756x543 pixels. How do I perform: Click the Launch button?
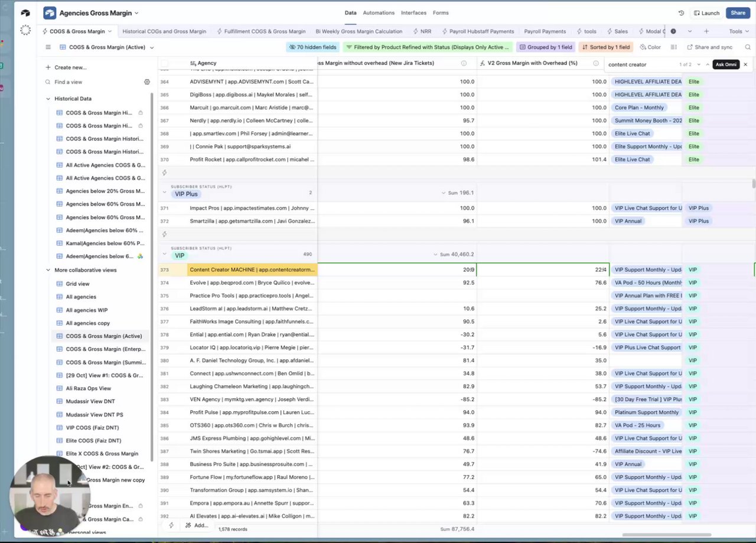pos(706,13)
